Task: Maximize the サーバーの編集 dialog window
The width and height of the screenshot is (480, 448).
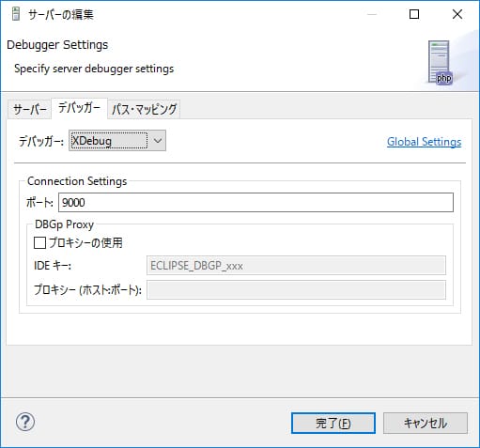Action: point(414,14)
